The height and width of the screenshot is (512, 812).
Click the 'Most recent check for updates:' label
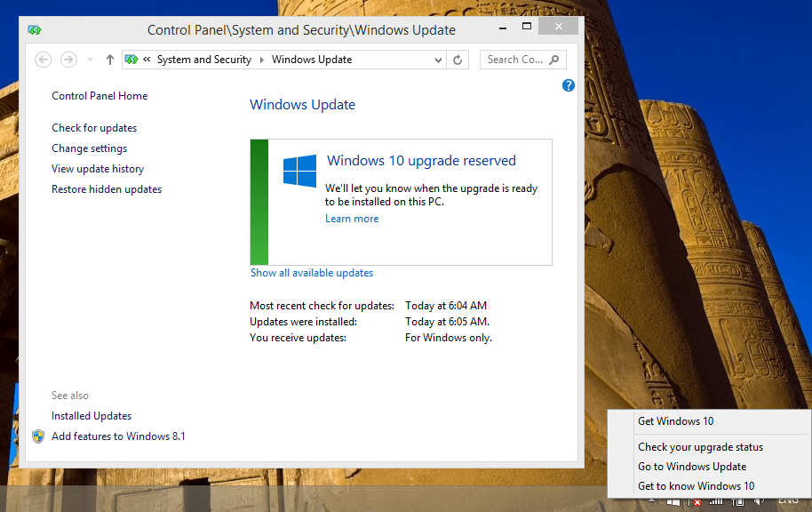(x=322, y=306)
